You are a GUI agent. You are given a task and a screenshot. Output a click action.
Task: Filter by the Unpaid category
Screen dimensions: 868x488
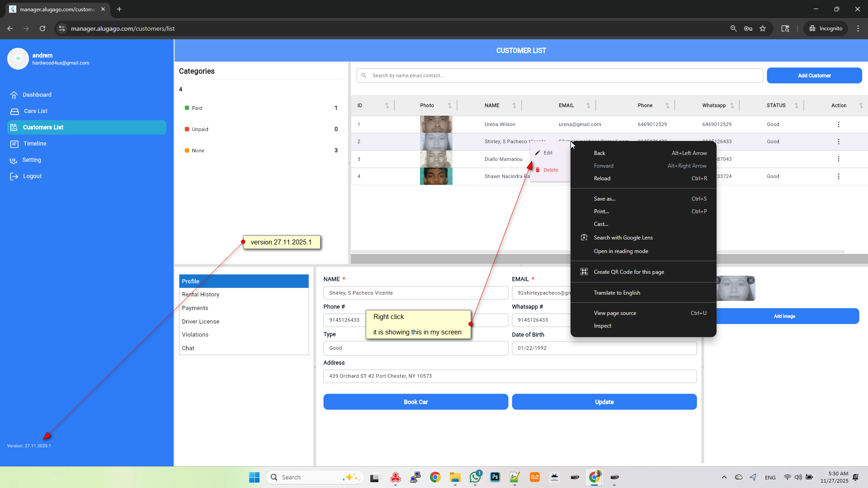(200, 129)
